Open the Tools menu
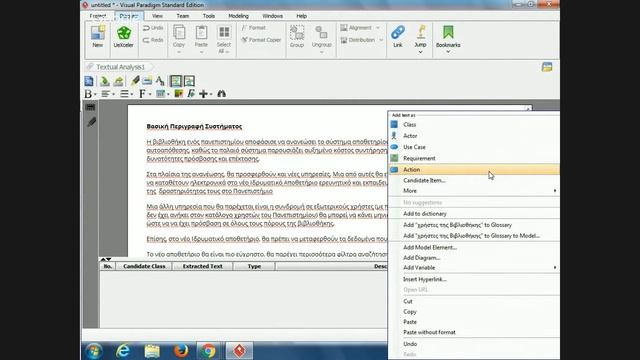The height and width of the screenshot is (360, 640). [x=209, y=16]
